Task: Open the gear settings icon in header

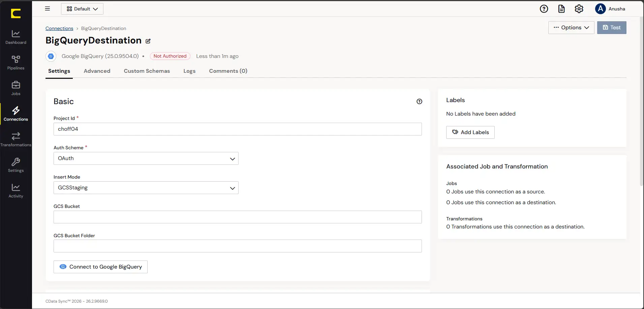Action: [x=579, y=9]
